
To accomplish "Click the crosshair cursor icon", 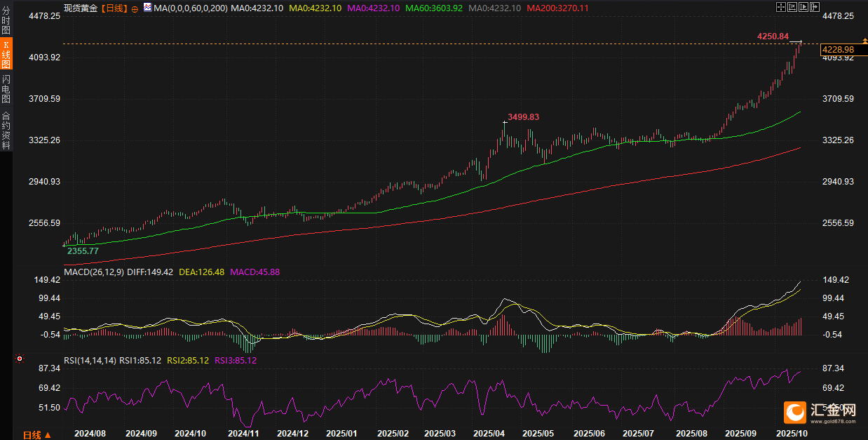I will (782, 7).
